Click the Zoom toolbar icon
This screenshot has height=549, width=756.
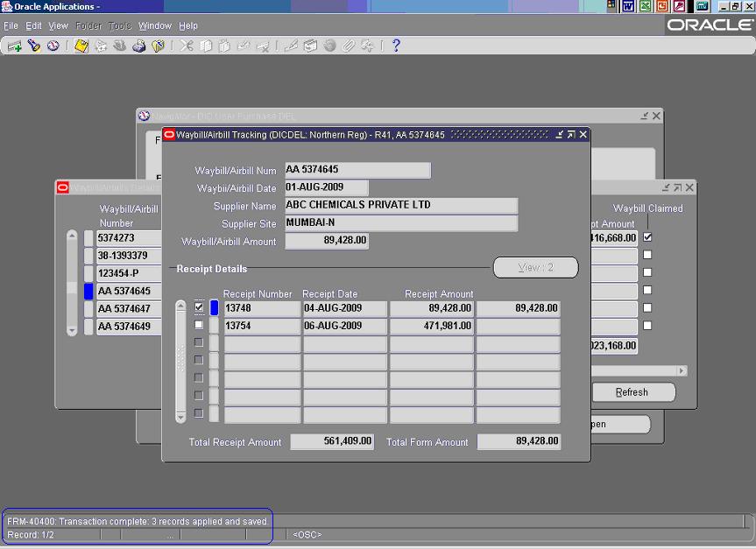(x=310, y=46)
